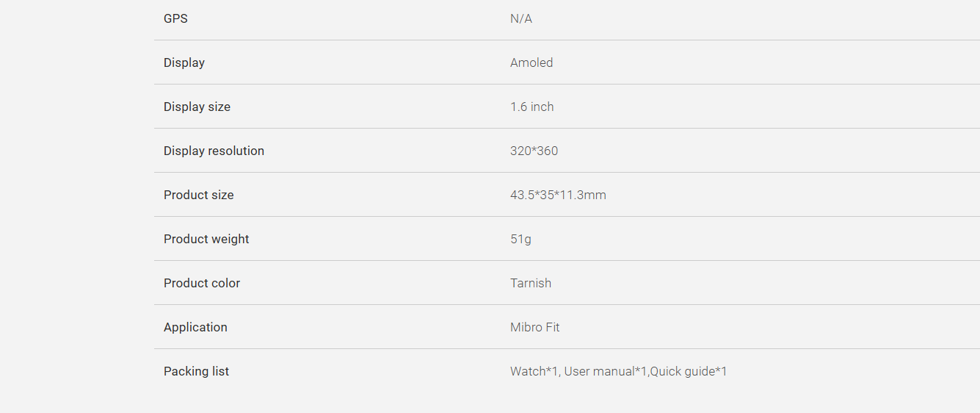
Task: Click the Display specification label
Action: coord(184,62)
